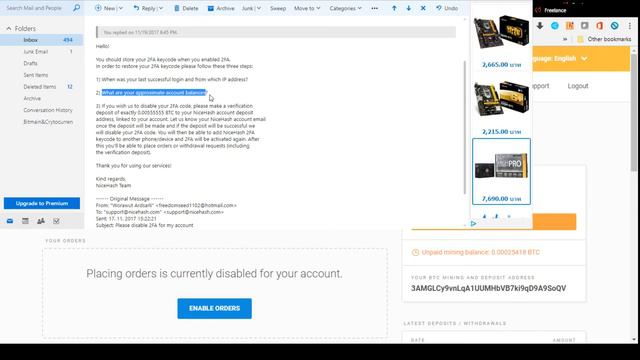This screenshot has width=640, height=360.
Task: Switch to Calendar module icon
Action: [x=25, y=221]
